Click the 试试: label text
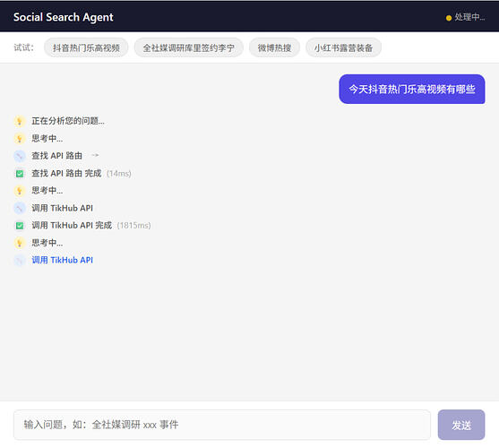The height and width of the screenshot is (448, 499). [23, 47]
